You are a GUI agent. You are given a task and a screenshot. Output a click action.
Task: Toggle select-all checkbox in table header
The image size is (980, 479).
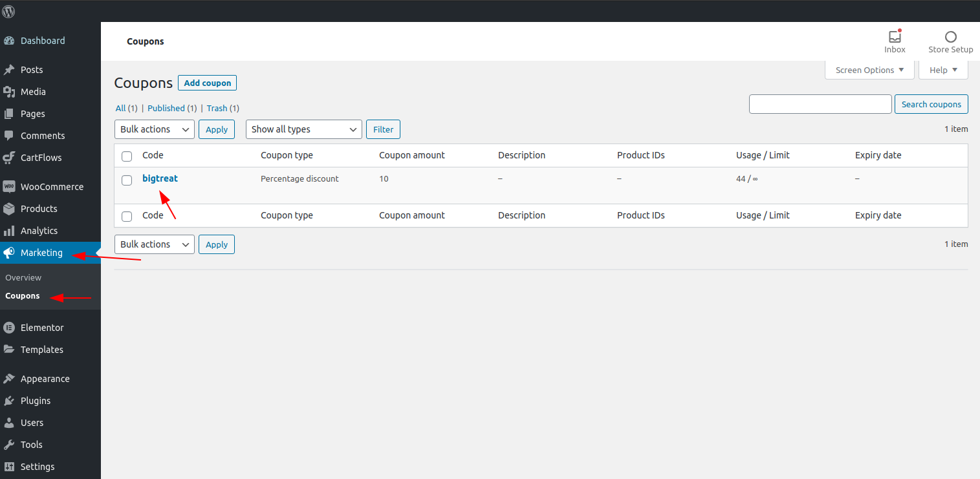127,156
